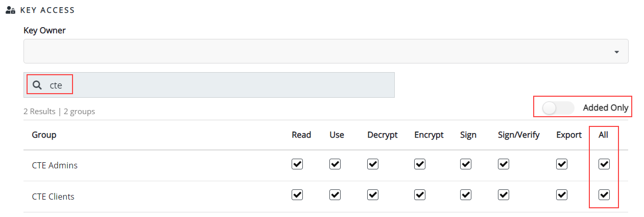Toggle the Added Only switch
This screenshot has height=217, width=644.
558,108
